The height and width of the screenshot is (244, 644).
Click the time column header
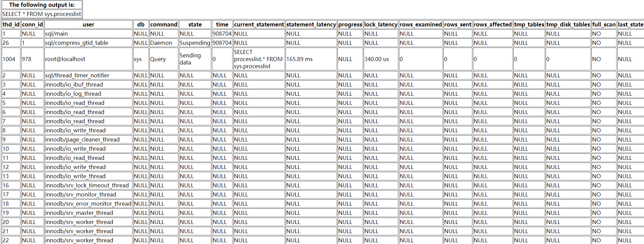point(222,24)
